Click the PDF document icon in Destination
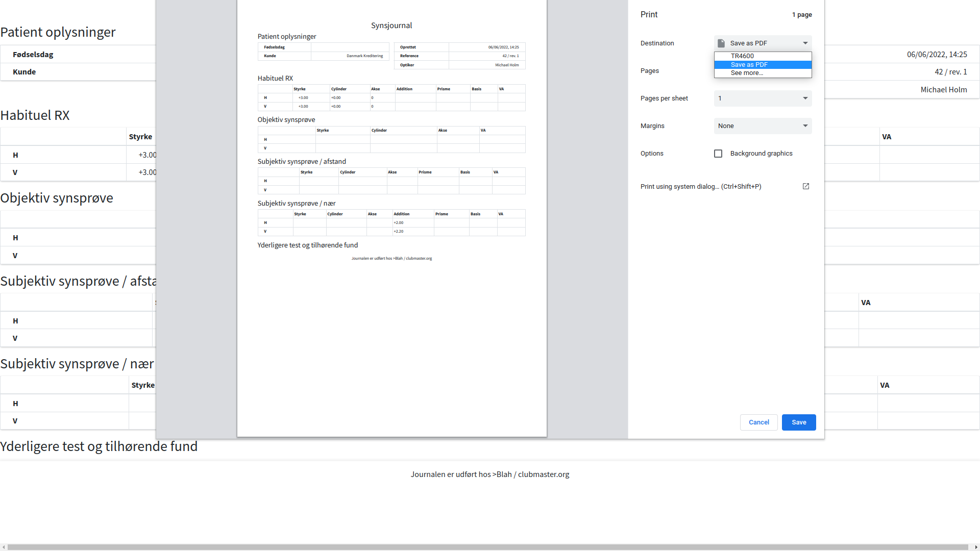The height and width of the screenshot is (551, 980). click(x=721, y=43)
